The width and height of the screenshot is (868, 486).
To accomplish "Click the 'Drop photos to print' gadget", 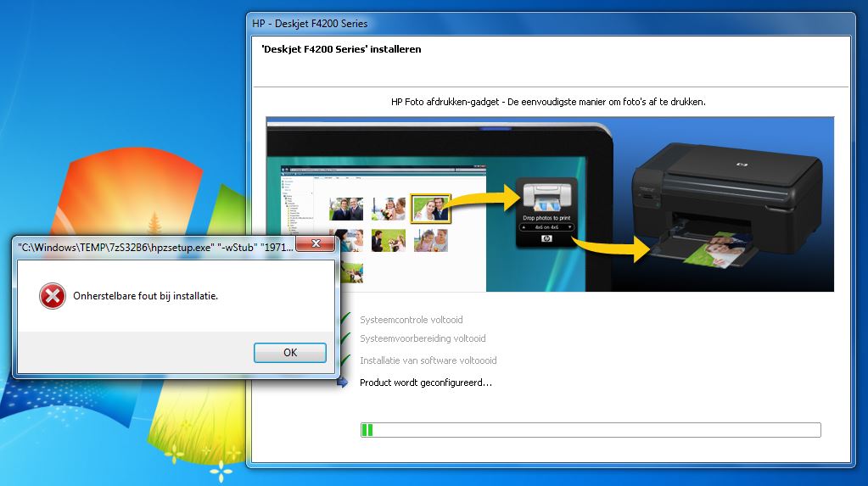I will point(546,212).
